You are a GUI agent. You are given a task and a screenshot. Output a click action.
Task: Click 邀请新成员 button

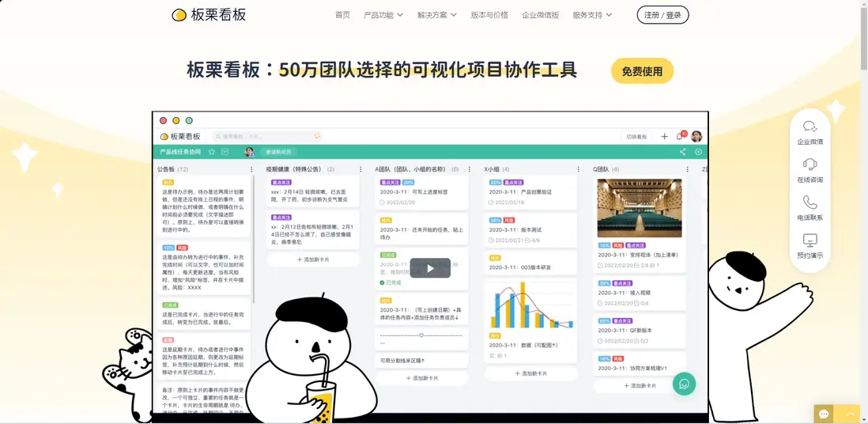[278, 152]
